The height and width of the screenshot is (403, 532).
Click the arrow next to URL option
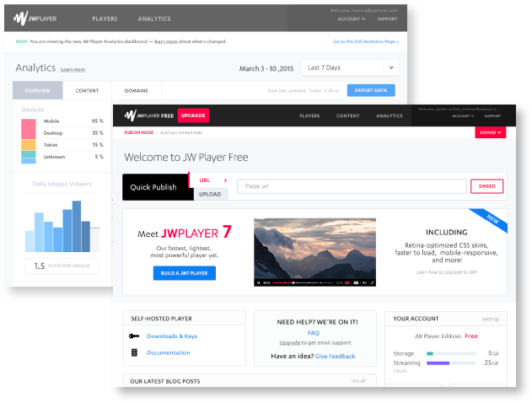coord(225,180)
